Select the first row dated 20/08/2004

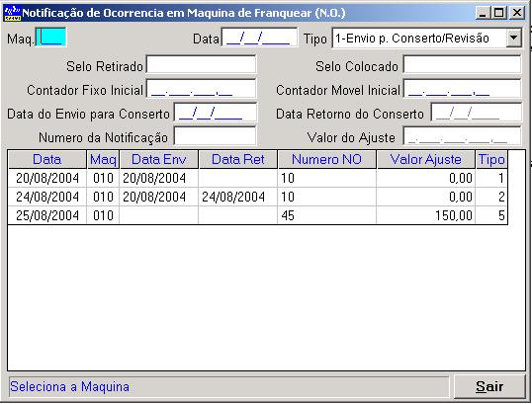(x=258, y=178)
